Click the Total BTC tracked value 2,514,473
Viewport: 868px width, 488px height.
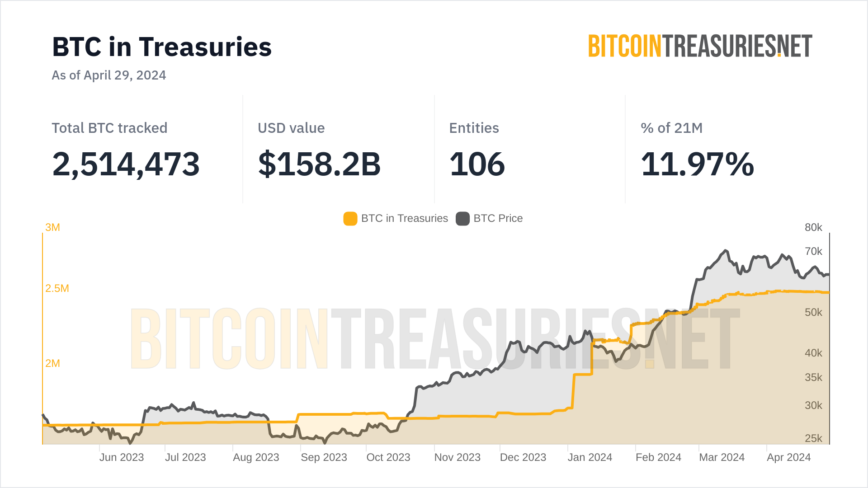[126, 164]
